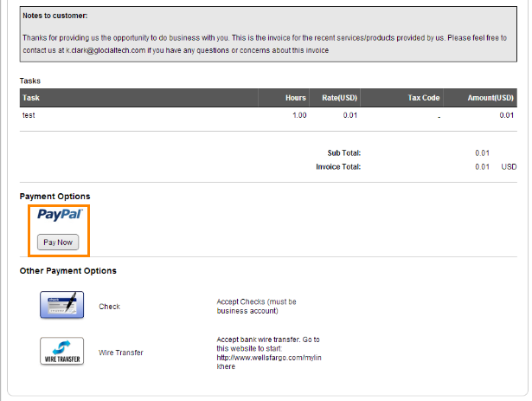Click the 1.00 hours value
The height and width of the screenshot is (401, 532).
[299, 115]
